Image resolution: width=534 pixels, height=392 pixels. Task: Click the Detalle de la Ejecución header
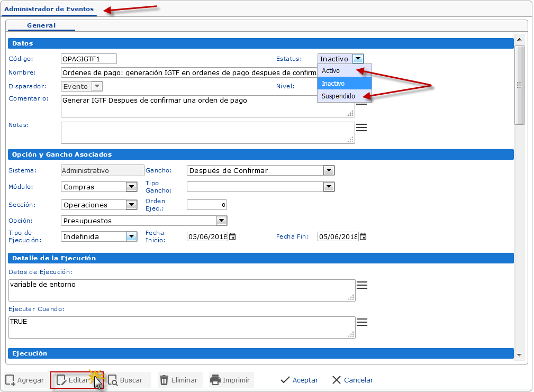[x=261, y=258]
